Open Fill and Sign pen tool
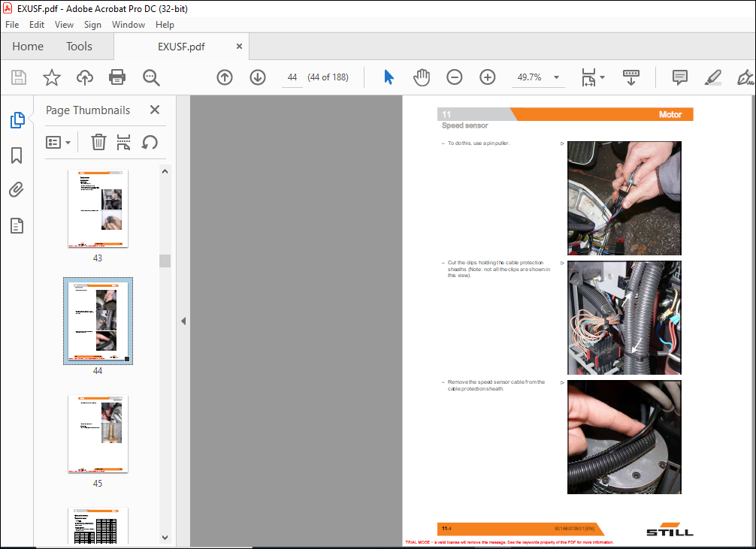The height and width of the screenshot is (549, 756). pyautogui.click(x=745, y=77)
